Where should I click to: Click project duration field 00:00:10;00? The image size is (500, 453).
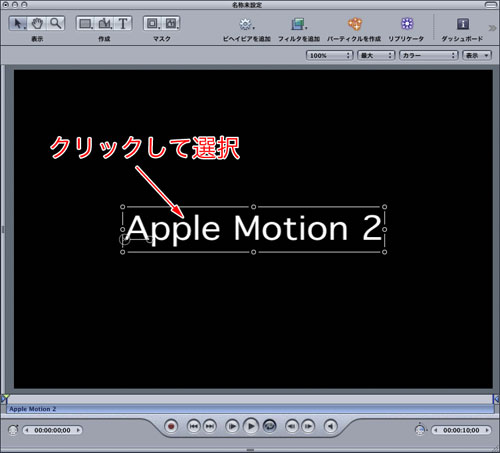pyautogui.click(x=461, y=430)
